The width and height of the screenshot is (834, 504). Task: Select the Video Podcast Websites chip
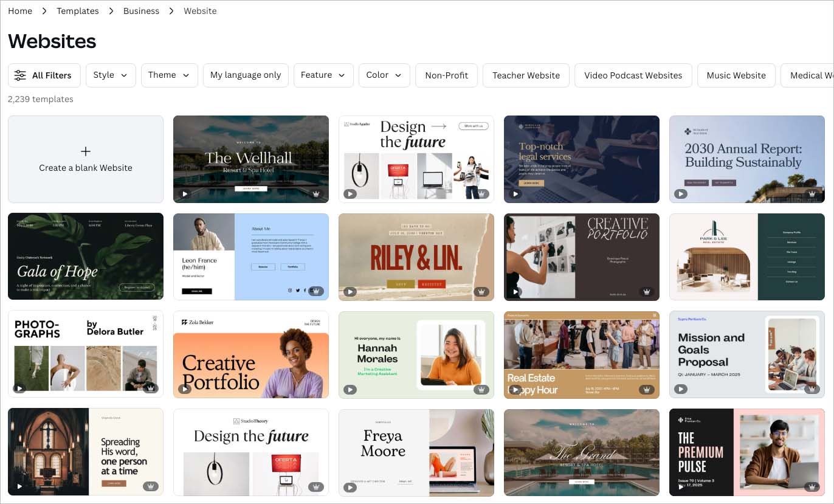(x=633, y=75)
